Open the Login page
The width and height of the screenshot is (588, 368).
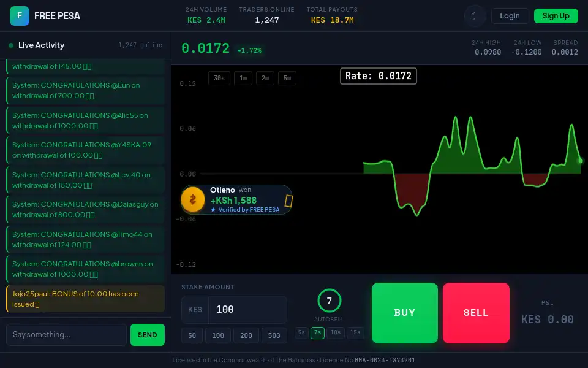[510, 16]
